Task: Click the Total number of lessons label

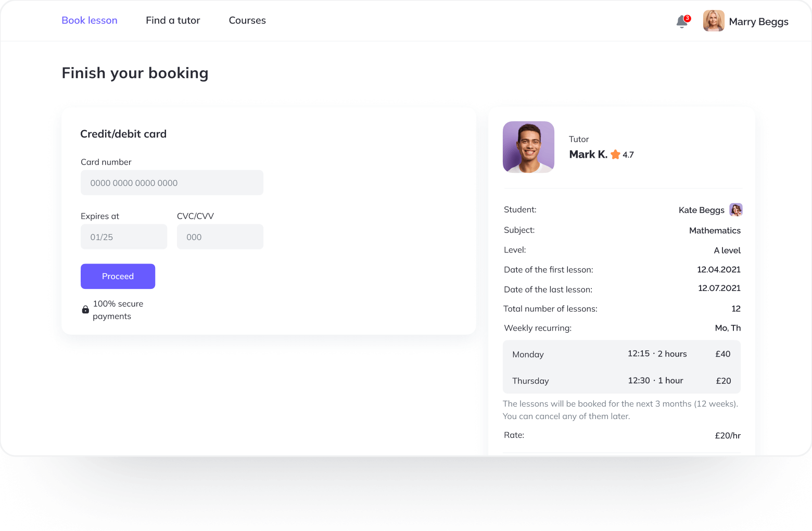Action: [x=550, y=309]
